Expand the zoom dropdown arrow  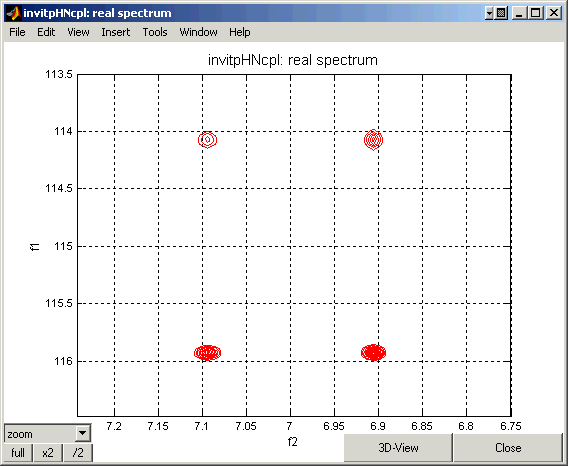pyautogui.click(x=83, y=433)
